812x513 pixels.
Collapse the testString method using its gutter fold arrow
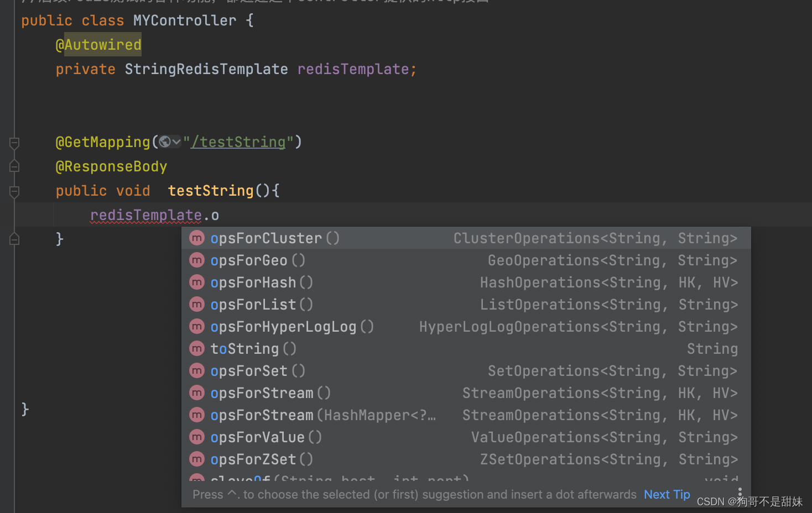coord(14,192)
